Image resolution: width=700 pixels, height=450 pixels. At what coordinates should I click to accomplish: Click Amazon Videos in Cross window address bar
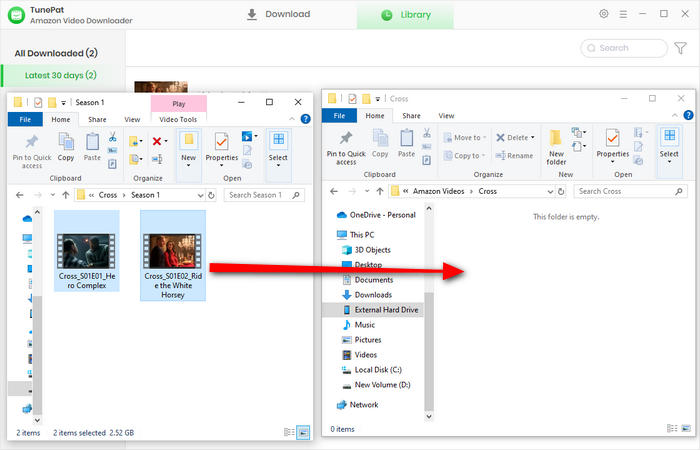(438, 191)
